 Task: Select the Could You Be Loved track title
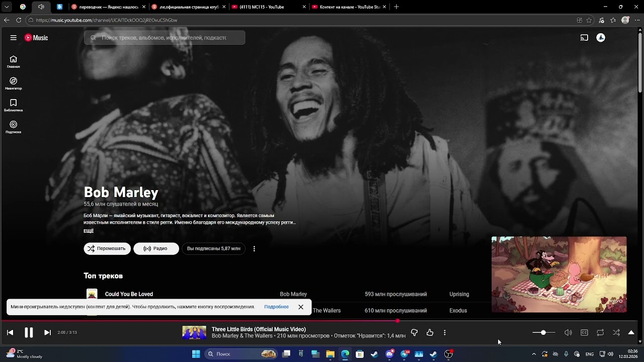(129, 294)
